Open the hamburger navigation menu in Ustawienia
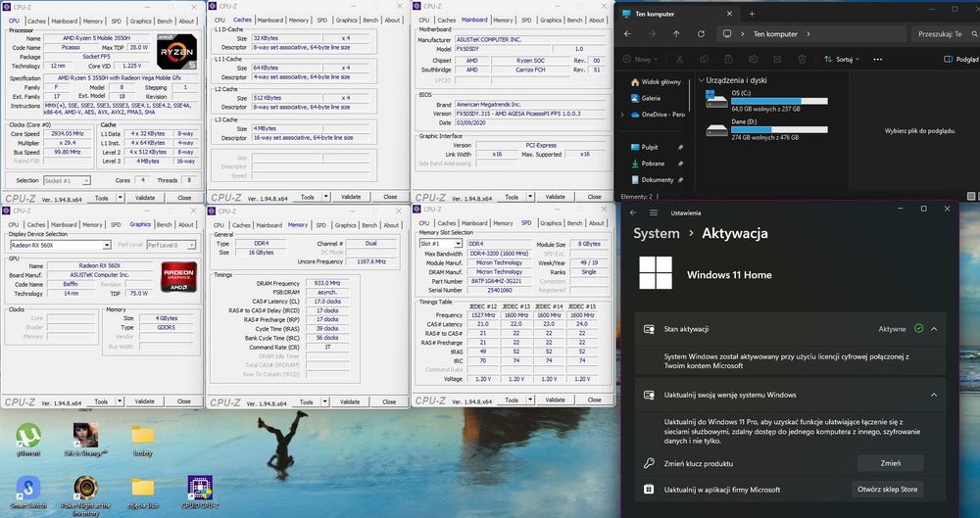 [653, 212]
